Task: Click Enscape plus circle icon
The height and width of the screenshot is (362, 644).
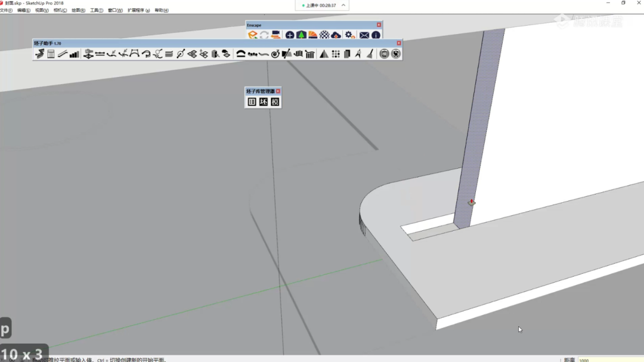Action: [290, 35]
